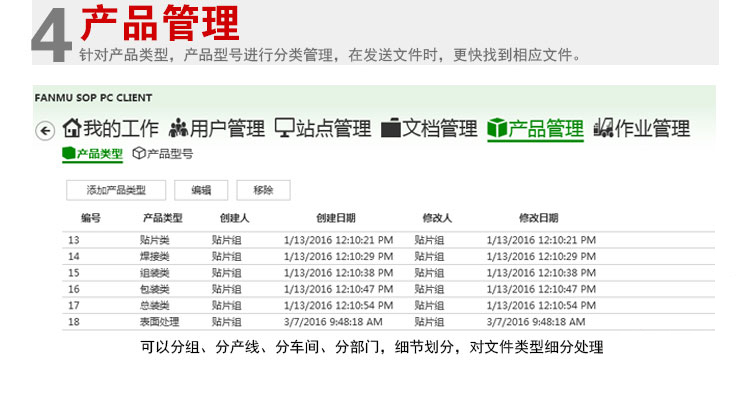Click the green box icon beside 产品管理

(497, 128)
